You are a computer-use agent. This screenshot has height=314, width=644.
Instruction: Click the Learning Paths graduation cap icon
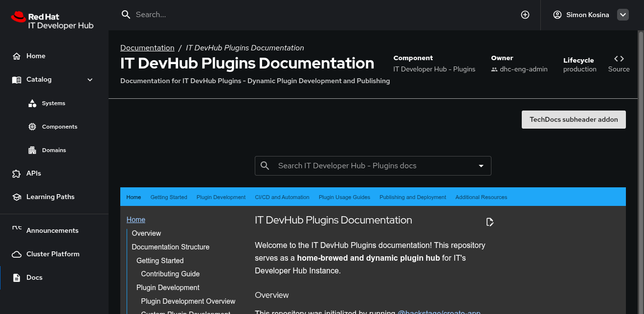click(x=17, y=197)
